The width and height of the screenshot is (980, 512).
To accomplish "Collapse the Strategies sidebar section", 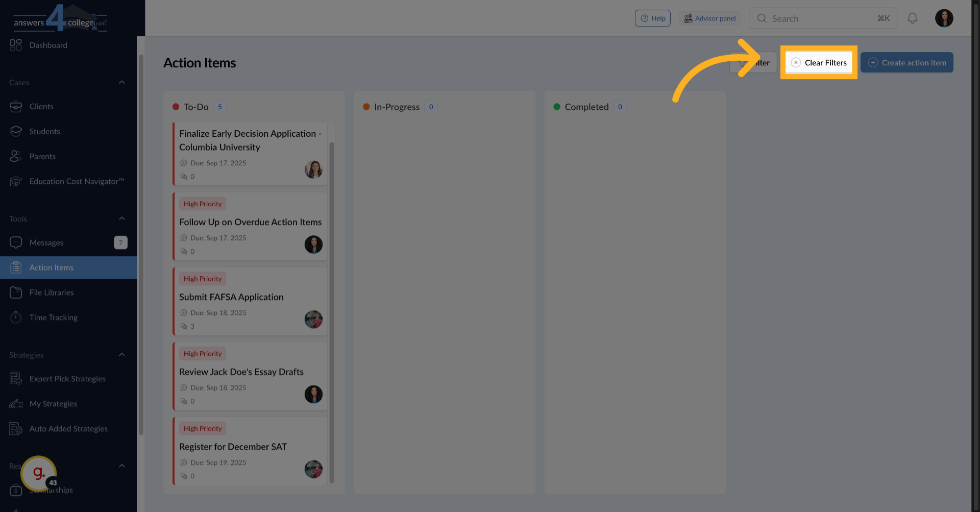I will pyautogui.click(x=121, y=355).
